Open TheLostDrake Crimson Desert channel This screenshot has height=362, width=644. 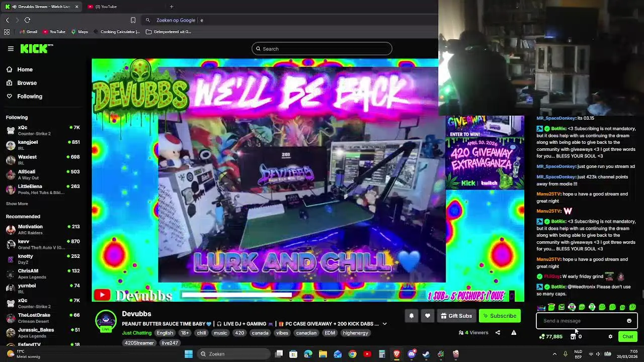43,318
